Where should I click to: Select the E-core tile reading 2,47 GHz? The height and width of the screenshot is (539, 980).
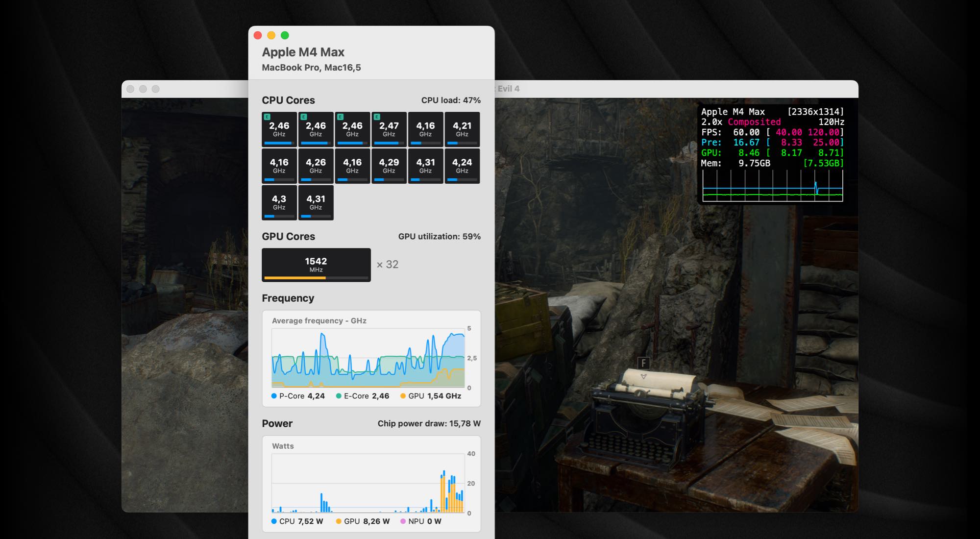(389, 129)
